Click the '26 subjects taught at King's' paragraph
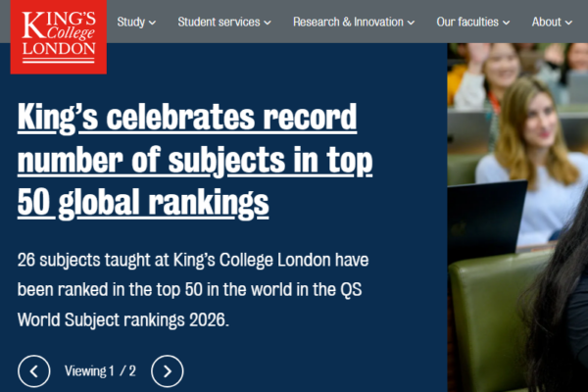This screenshot has height=392, width=588. (x=193, y=290)
